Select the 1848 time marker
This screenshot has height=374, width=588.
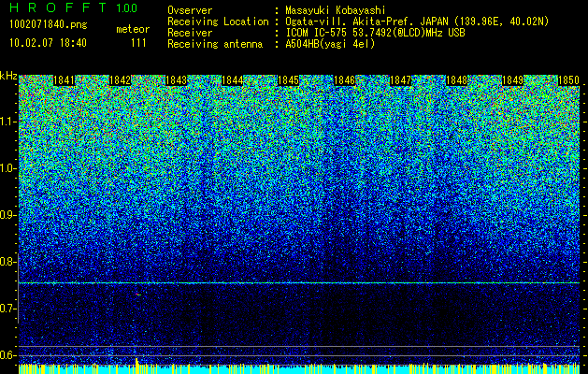(456, 80)
